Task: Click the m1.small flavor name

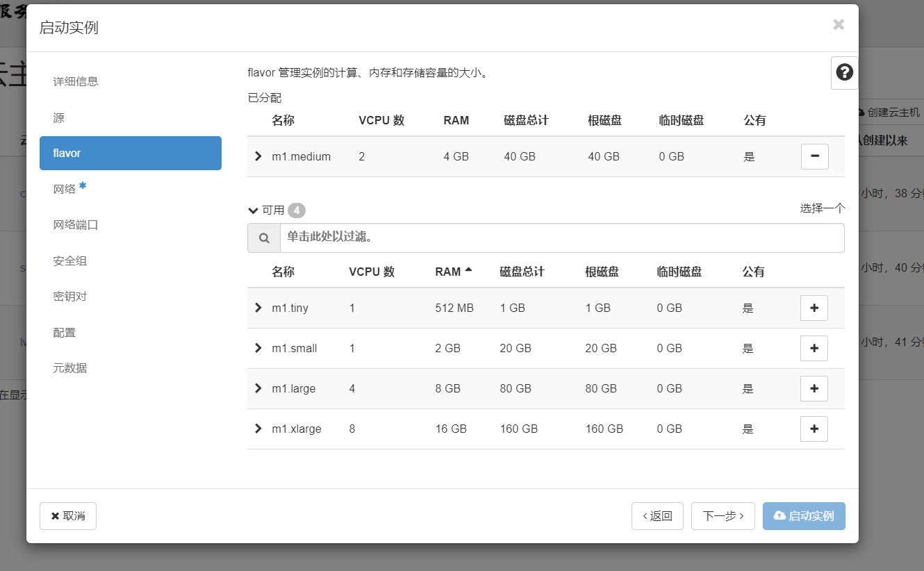Action: (x=295, y=348)
